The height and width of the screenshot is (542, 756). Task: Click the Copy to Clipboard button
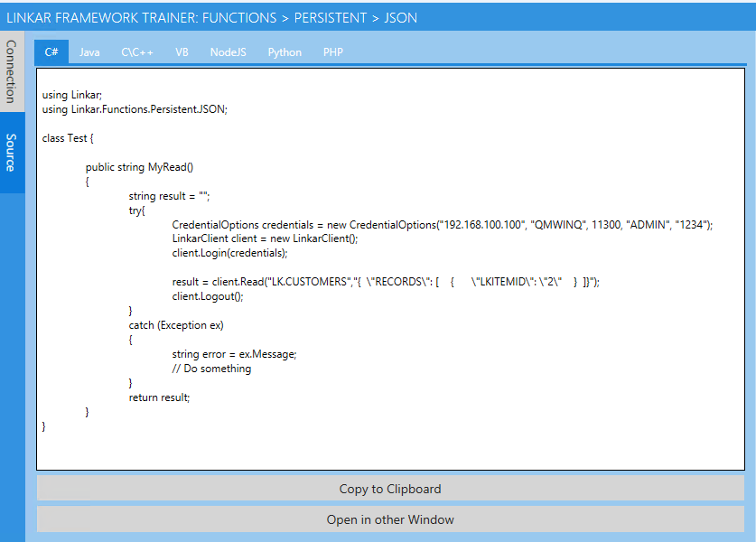(x=390, y=489)
